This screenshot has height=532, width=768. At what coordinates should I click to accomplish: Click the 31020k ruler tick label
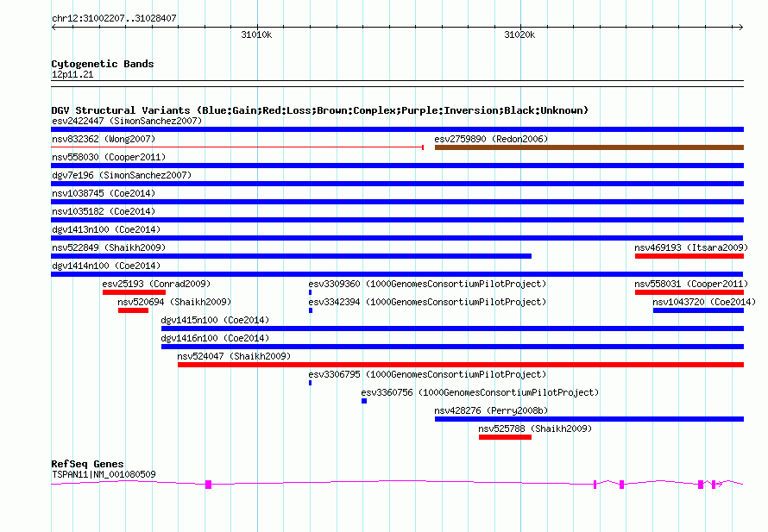coord(519,34)
